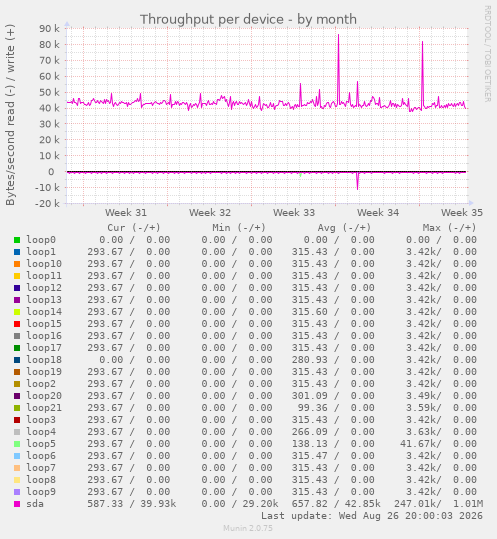Select the loop5 legend label
This screenshot has height=539, width=497.
pos(41,444)
